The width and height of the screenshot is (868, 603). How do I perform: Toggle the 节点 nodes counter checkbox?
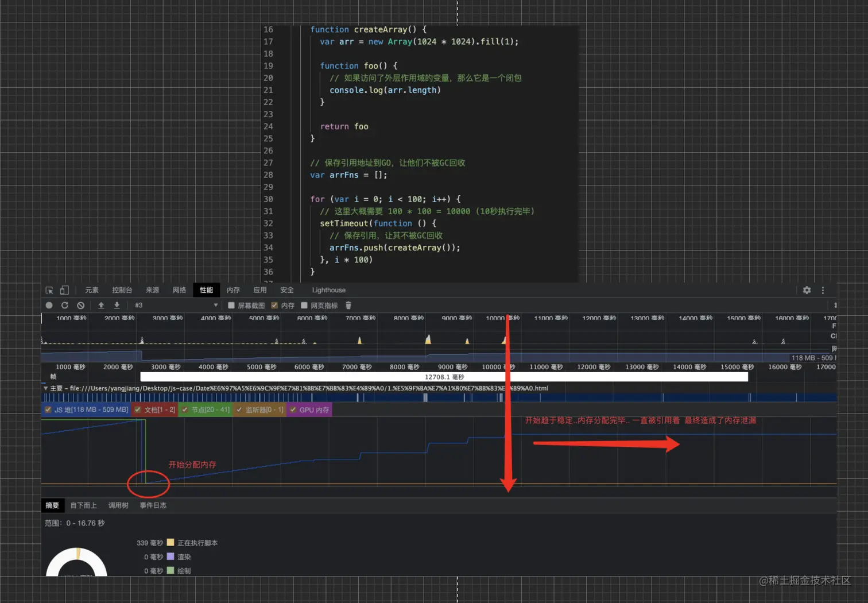tap(185, 410)
